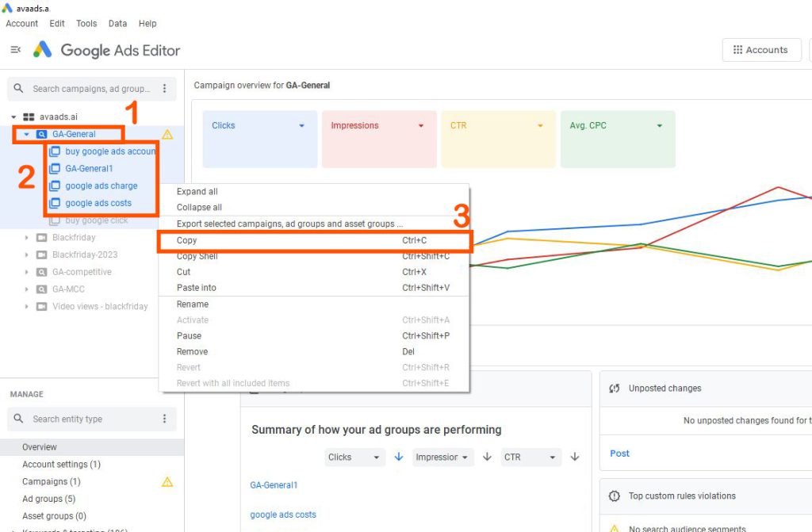The height and width of the screenshot is (532, 812).
Task: Open the CTR metric card dropdown
Action: tap(540, 126)
